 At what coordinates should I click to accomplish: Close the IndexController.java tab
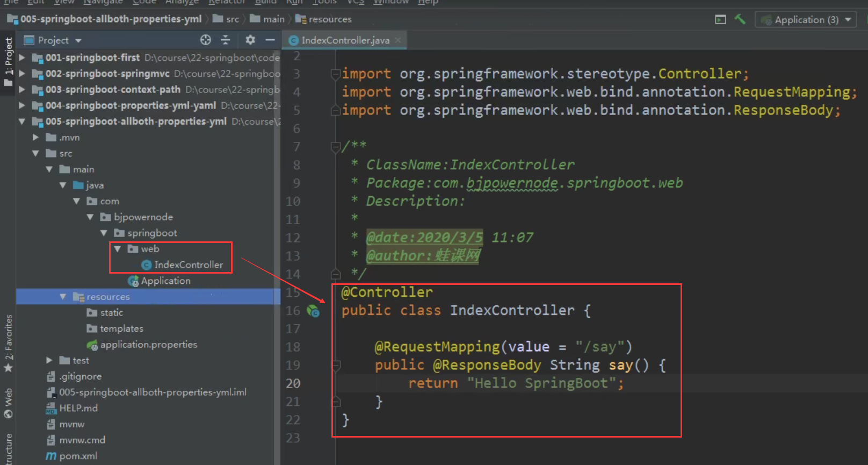pos(398,40)
